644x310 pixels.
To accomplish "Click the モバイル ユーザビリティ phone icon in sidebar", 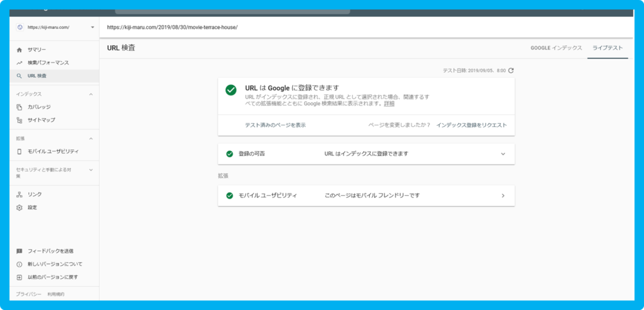I will 19,151.
